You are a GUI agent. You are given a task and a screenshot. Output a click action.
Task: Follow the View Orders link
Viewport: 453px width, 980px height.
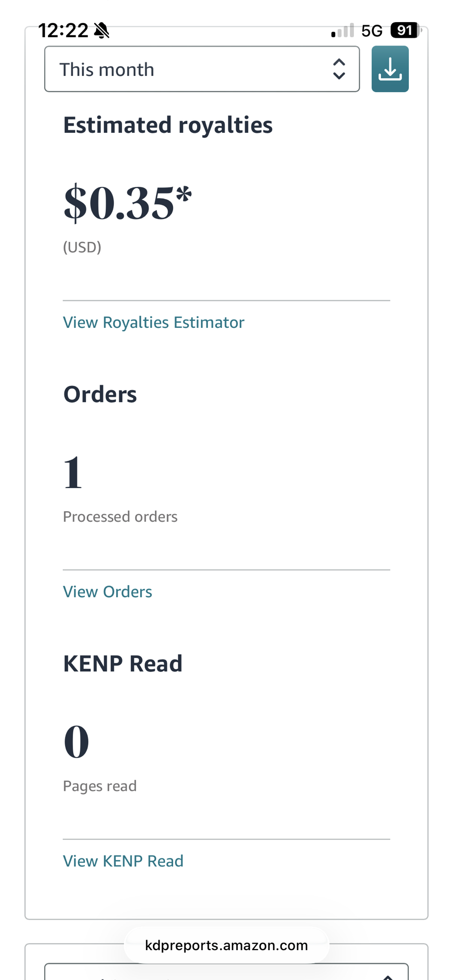pyautogui.click(x=107, y=592)
